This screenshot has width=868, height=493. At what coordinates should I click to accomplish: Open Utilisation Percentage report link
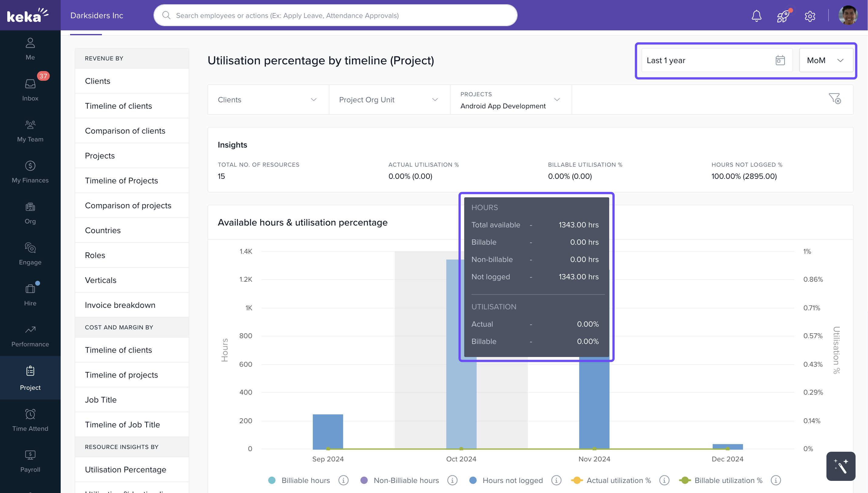[125, 469]
